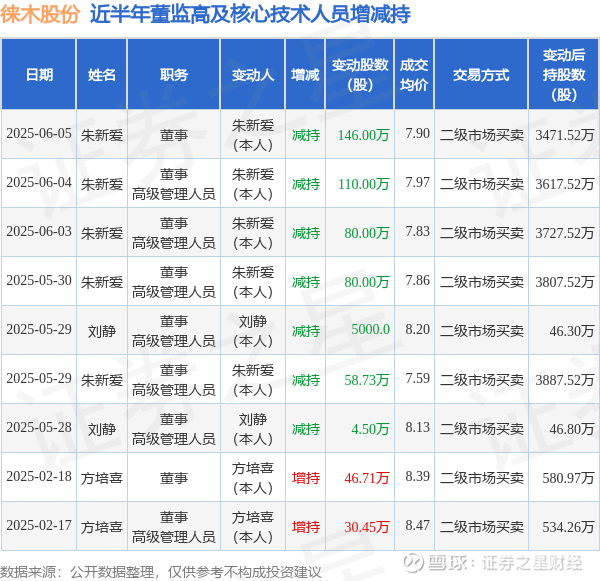This screenshot has width=600, height=581.
Task: Click the holding value 580.97万
Action: click(x=568, y=478)
